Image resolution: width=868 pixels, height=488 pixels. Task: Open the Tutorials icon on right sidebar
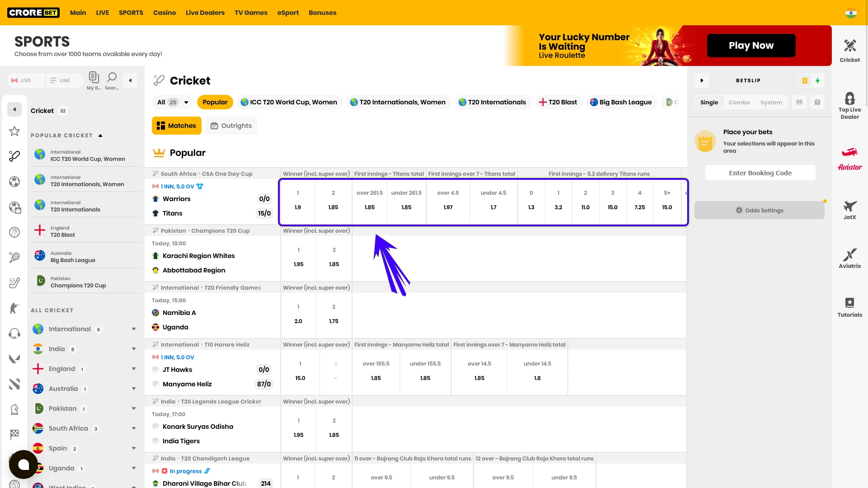point(849,306)
